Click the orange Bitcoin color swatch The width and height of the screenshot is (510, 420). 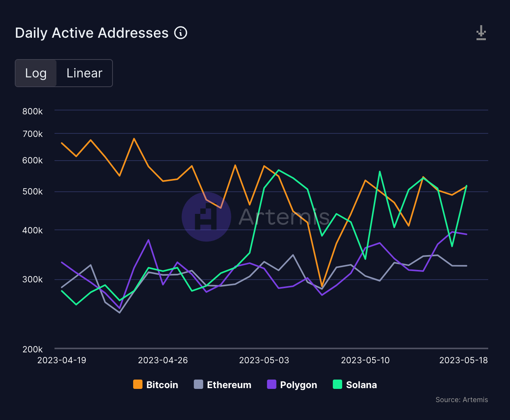pos(138,385)
